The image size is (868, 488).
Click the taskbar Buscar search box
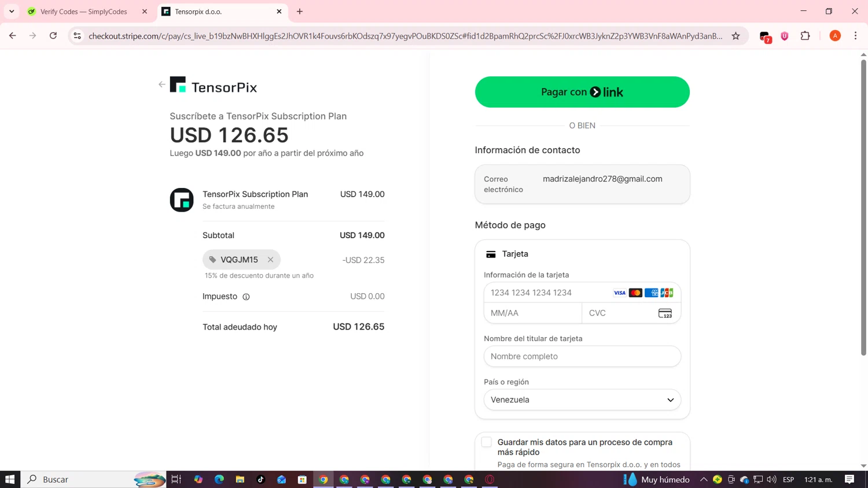[94, 479]
